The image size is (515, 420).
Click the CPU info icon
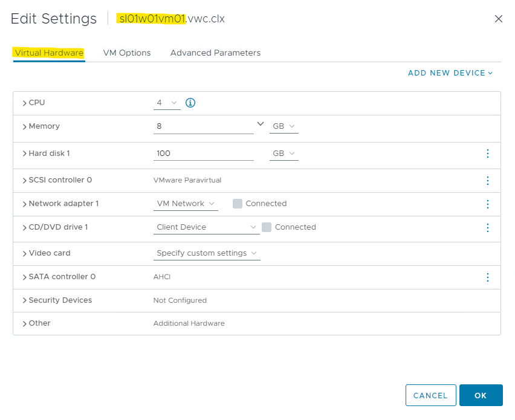(190, 103)
